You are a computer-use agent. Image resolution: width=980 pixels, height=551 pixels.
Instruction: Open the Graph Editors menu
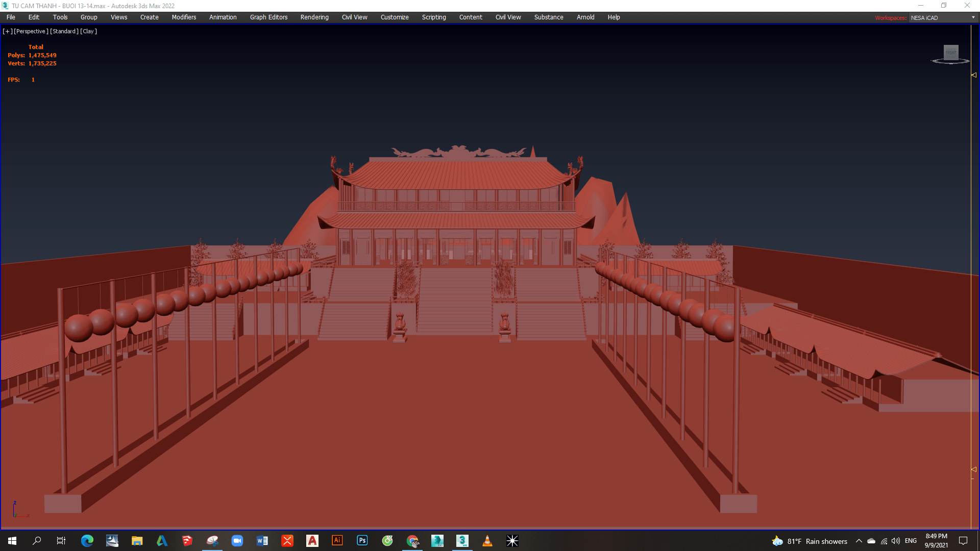click(x=268, y=17)
